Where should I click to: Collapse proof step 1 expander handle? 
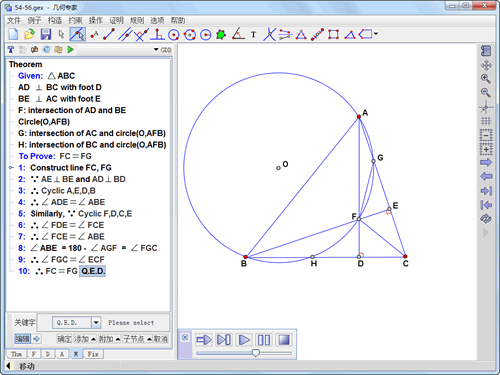11,168
